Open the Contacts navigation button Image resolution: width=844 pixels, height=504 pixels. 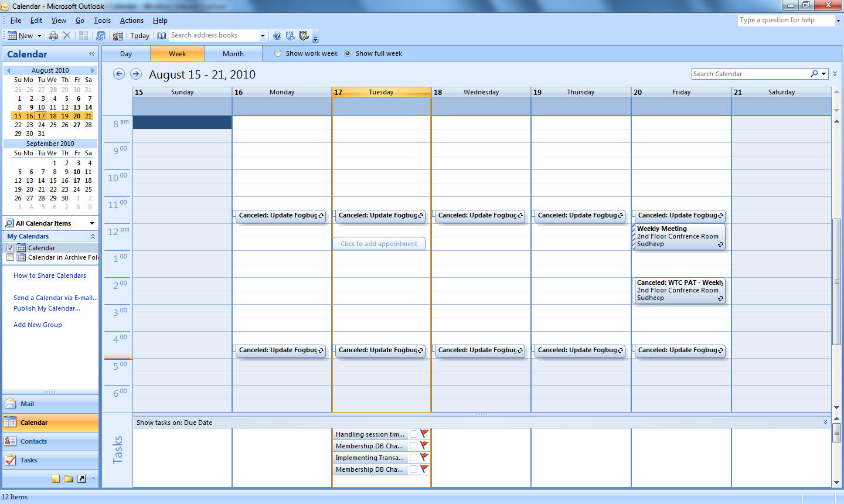click(x=50, y=441)
